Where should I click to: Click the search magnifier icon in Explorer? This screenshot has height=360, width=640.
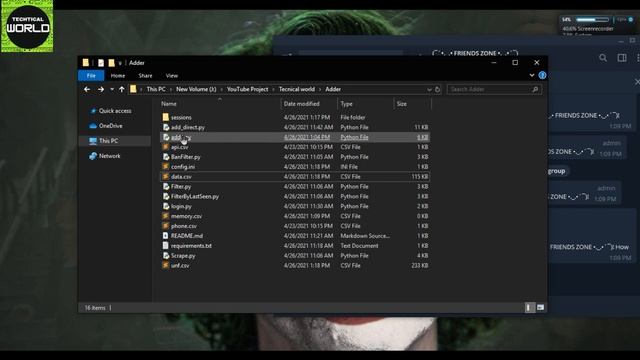click(535, 89)
